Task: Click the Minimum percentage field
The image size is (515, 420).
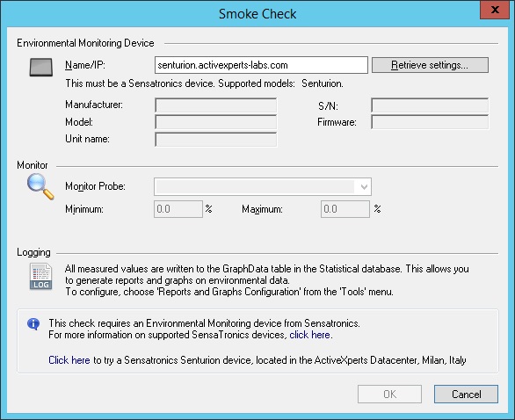Action: tap(178, 209)
